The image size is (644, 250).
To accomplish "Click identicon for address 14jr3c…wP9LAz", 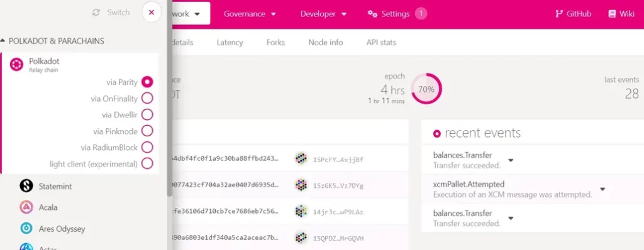I will point(301,212).
